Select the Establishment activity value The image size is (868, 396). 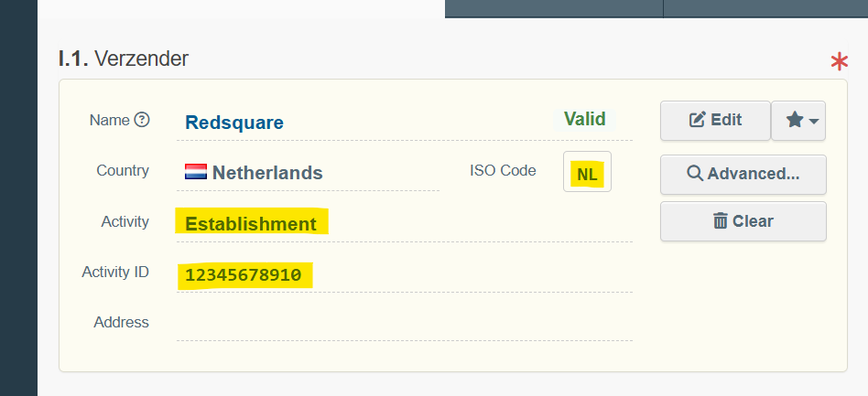251,224
